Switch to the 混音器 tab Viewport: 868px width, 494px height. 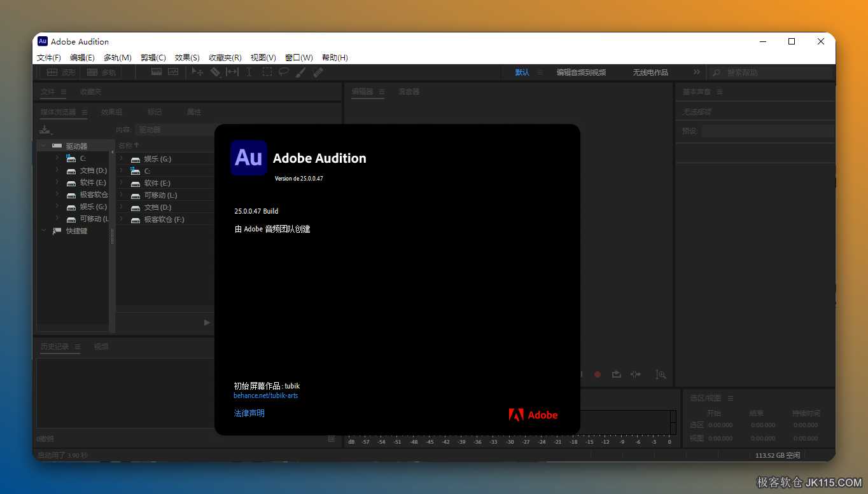[x=409, y=92]
